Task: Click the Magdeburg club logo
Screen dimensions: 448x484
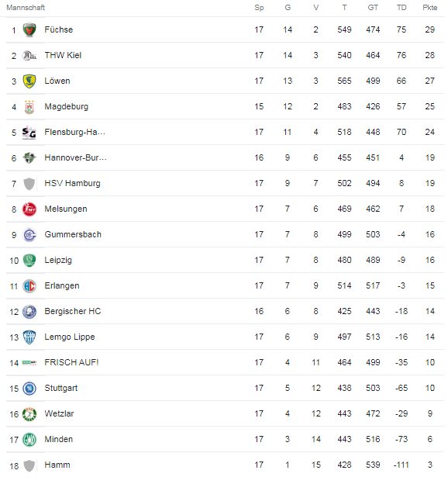Action: pyautogui.click(x=29, y=107)
